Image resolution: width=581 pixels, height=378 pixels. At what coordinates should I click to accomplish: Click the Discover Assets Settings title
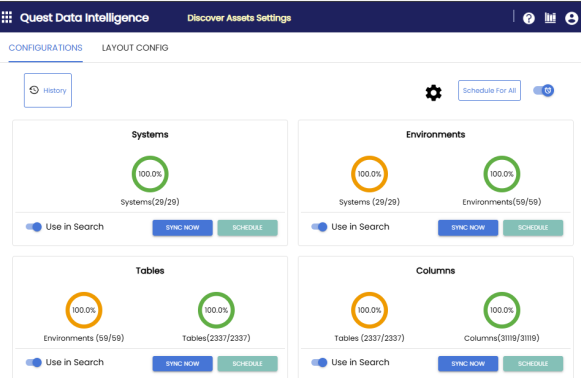[x=239, y=18]
